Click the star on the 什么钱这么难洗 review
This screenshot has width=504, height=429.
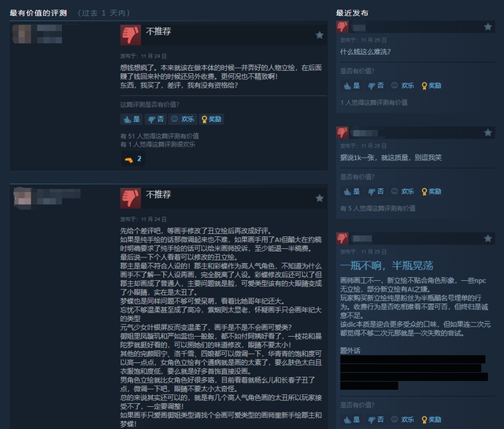pyautogui.click(x=487, y=27)
